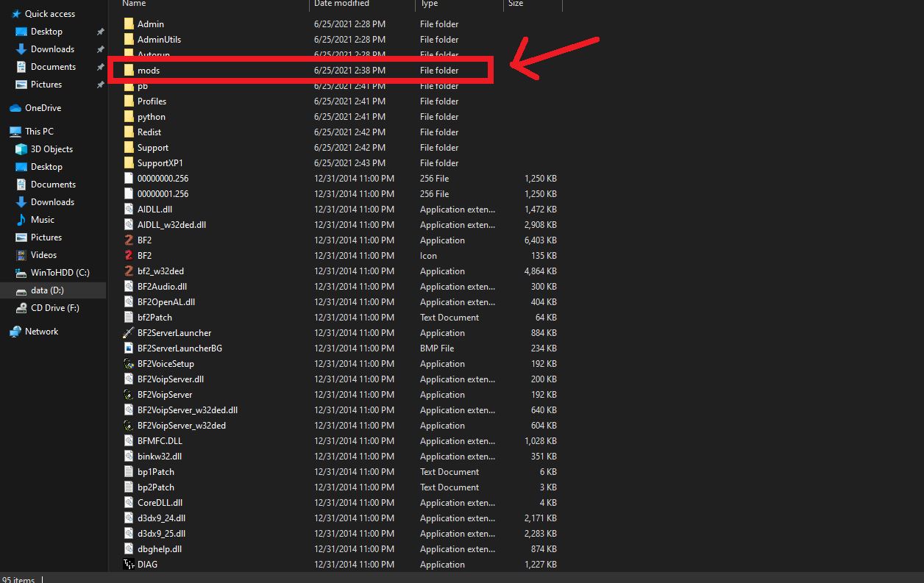Viewport: 924px width, 583px height.
Task: Sort by the Date modified column header
Action: click(341, 4)
